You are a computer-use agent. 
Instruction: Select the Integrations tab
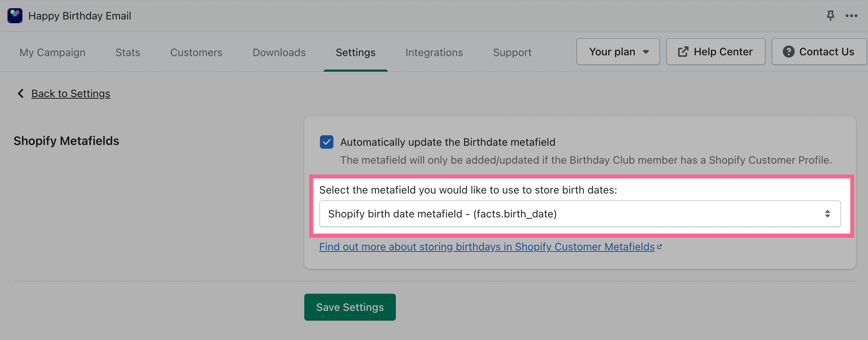(434, 52)
